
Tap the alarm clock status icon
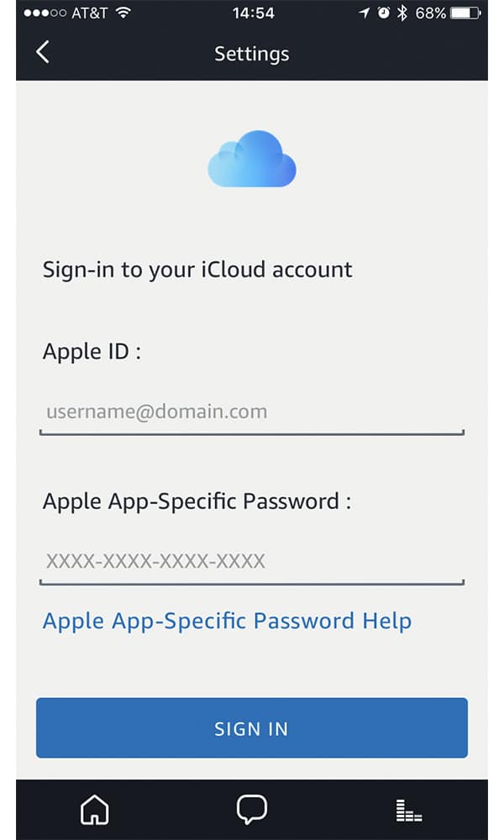(x=384, y=13)
